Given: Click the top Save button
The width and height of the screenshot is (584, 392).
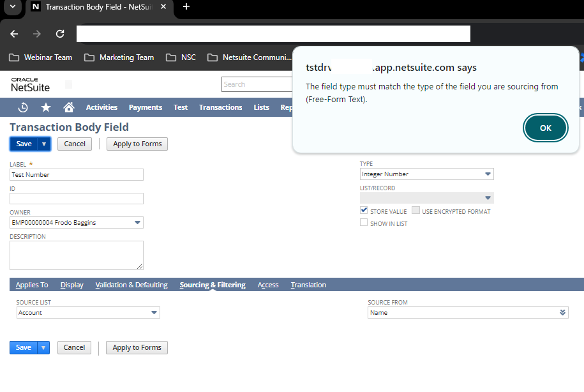Looking at the screenshot, I should pos(24,144).
